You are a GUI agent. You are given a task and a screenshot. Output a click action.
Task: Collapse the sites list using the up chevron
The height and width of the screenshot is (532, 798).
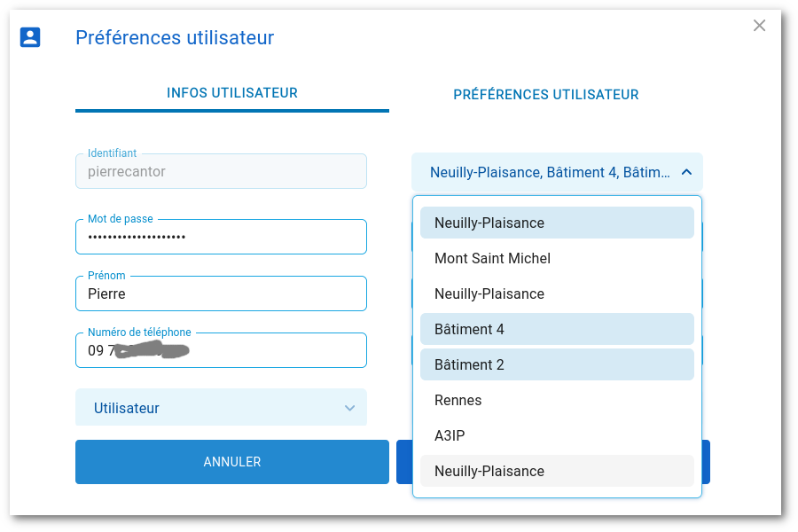(x=686, y=172)
